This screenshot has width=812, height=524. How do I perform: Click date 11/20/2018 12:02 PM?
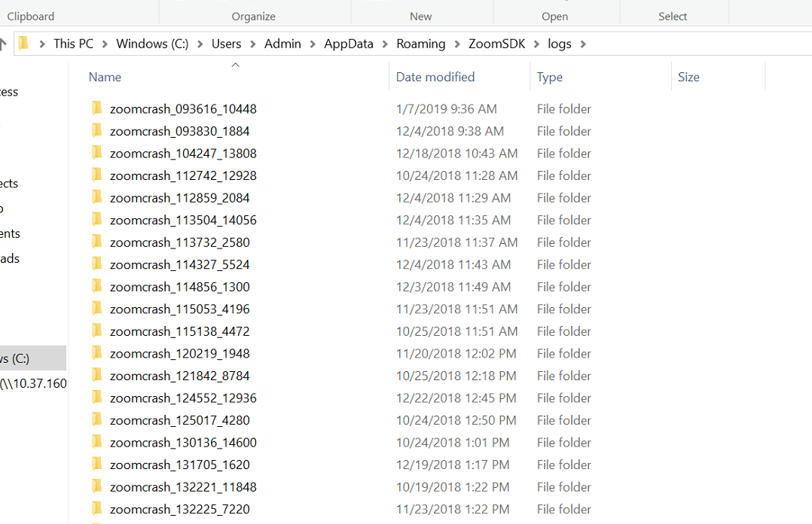point(456,354)
